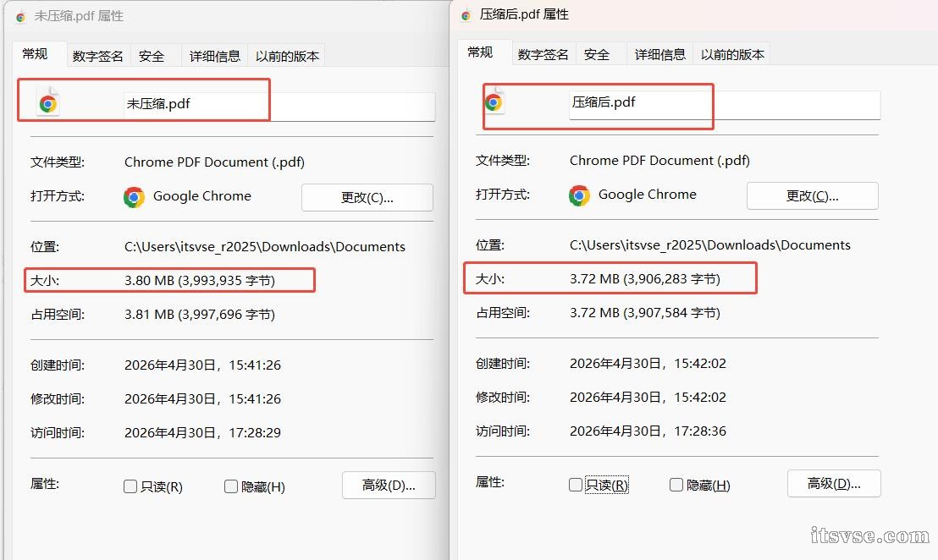The image size is (938, 560).
Task: Click the title bar icon of 未压缩.pdf 属性 window
Action: tap(19, 16)
